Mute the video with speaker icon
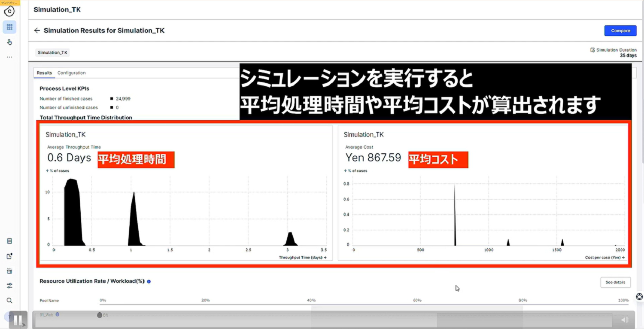 tap(625, 320)
